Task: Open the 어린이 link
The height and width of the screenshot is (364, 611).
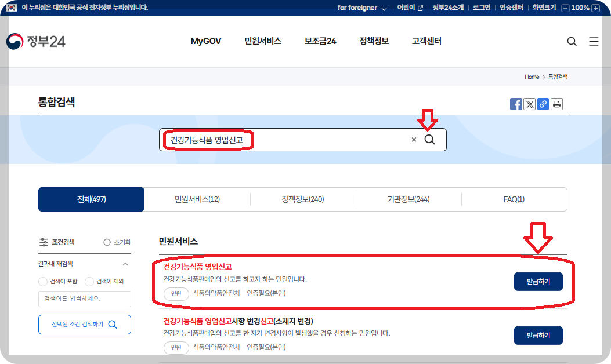Action: (x=410, y=8)
